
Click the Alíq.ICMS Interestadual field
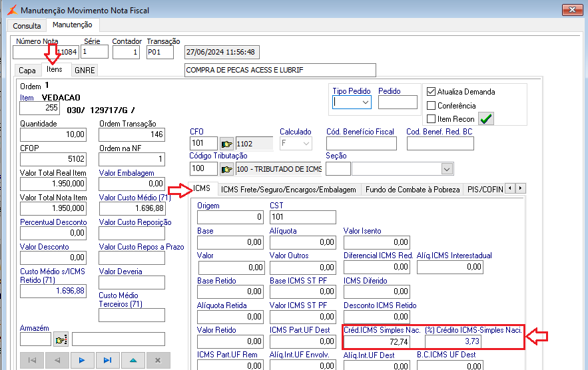point(450,267)
